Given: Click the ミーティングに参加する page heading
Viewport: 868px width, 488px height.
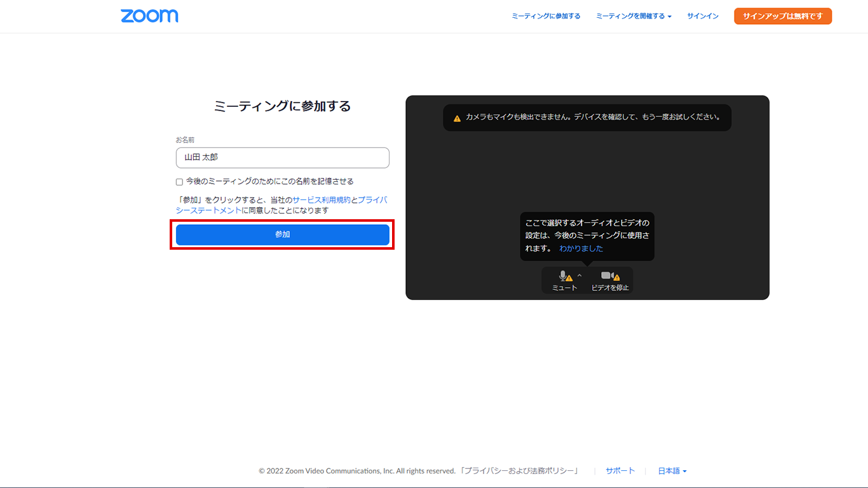Looking at the screenshot, I should click(x=283, y=106).
